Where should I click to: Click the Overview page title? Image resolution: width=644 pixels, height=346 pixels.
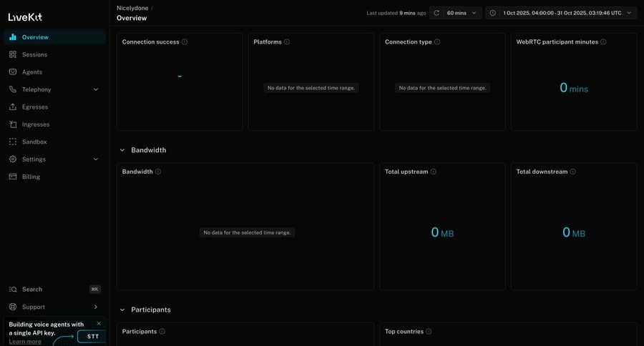coord(132,18)
